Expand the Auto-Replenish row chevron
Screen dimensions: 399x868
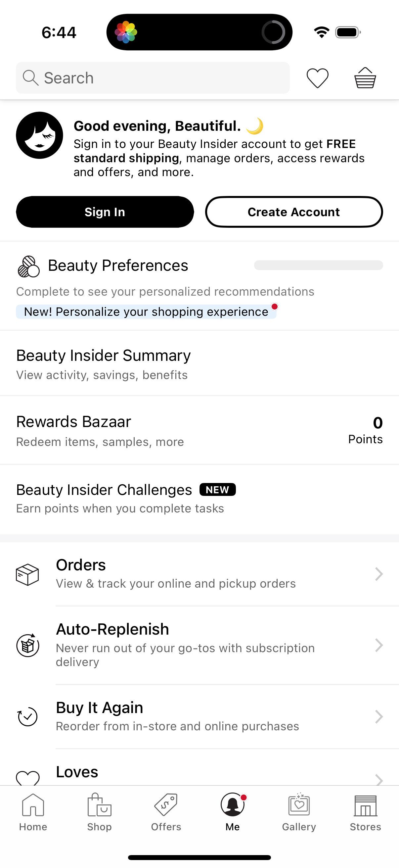378,646
